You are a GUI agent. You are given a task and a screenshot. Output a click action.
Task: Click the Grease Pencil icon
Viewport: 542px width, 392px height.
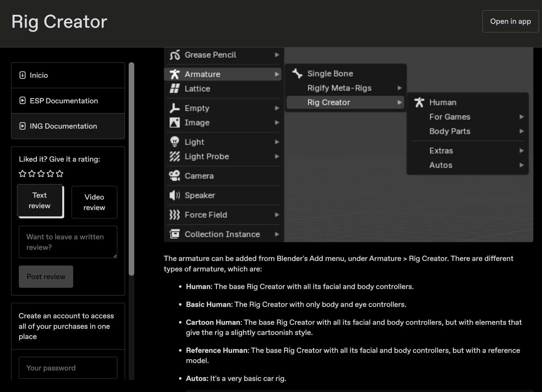click(x=175, y=55)
